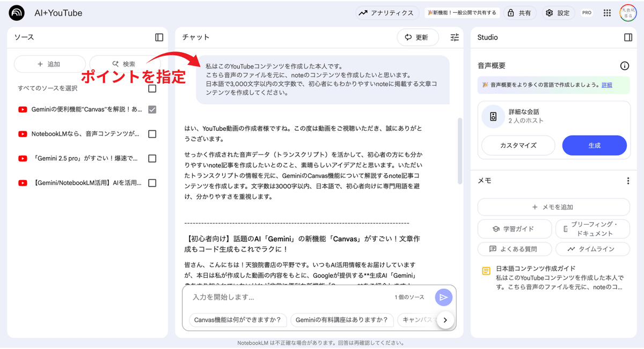Open the 詳細 link in language notice
The image size is (644, 349).
click(x=606, y=85)
